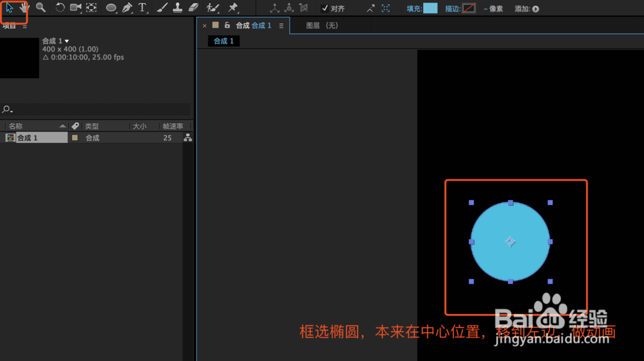Click the snap to features box icon
The width and height of the screenshot is (644, 361).
(386, 8)
